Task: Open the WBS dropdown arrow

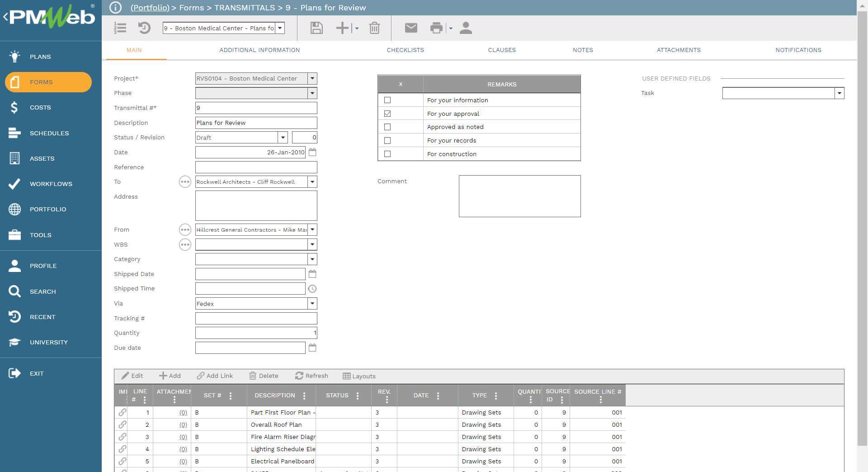Action: [x=312, y=245]
